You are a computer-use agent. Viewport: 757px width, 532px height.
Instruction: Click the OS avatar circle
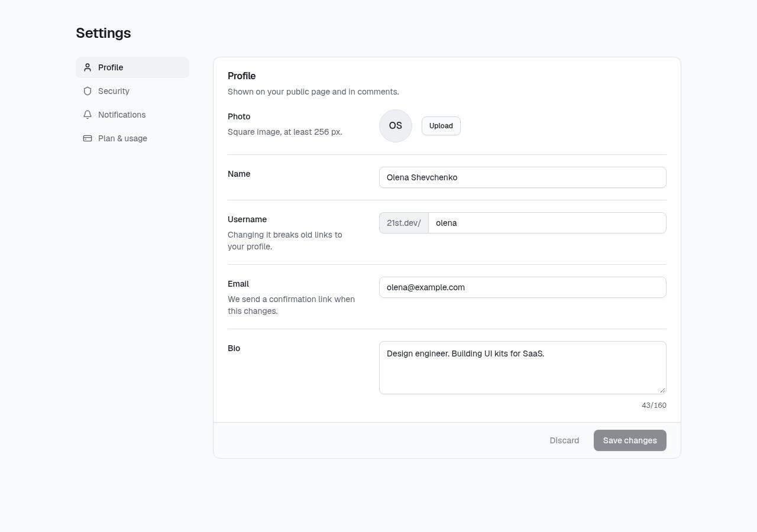[x=396, y=126]
